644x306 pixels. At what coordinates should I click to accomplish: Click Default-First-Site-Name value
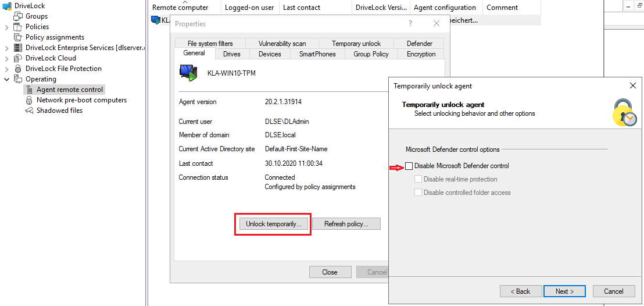click(296, 149)
